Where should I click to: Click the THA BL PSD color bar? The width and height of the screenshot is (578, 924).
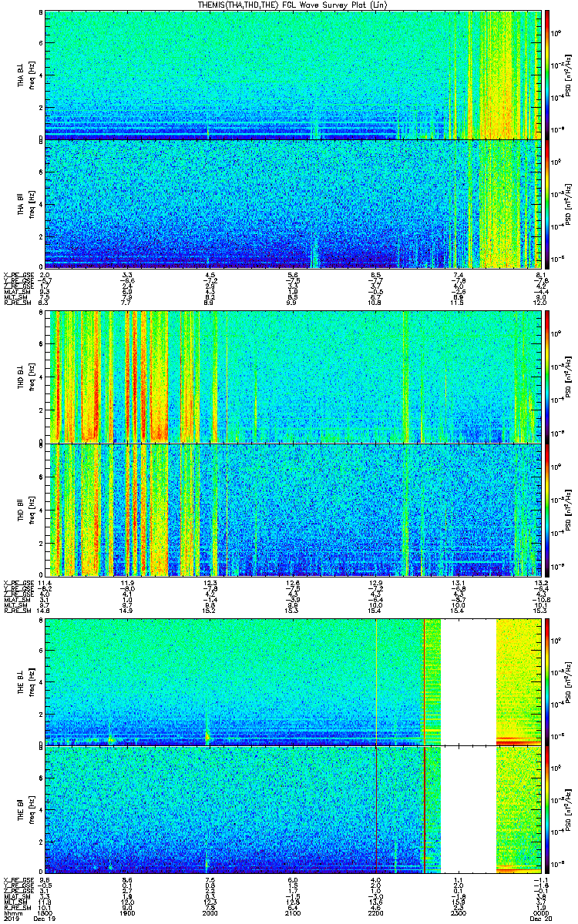[x=547, y=75]
